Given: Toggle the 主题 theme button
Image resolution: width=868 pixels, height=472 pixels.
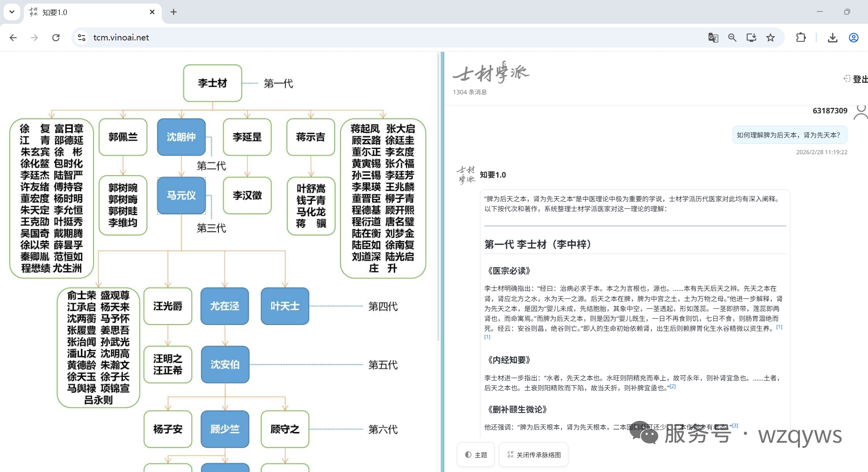Looking at the screenshot, I should pos(476,455).
